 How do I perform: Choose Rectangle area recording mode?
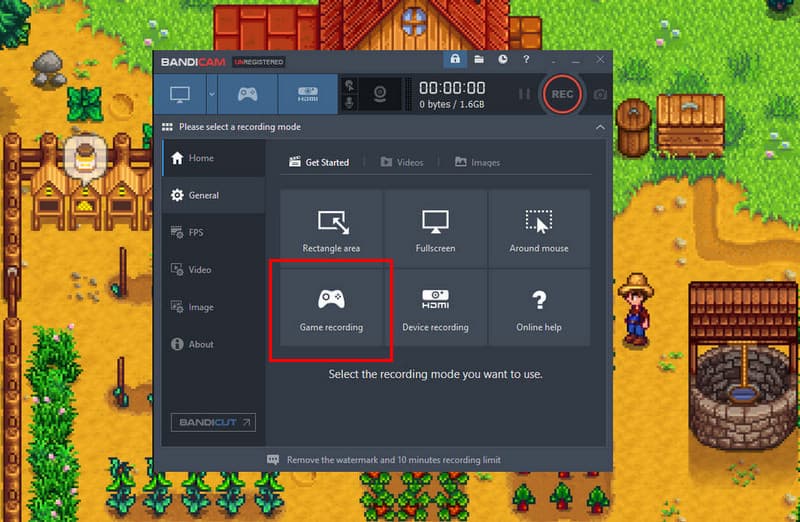(x=331, y=229)
